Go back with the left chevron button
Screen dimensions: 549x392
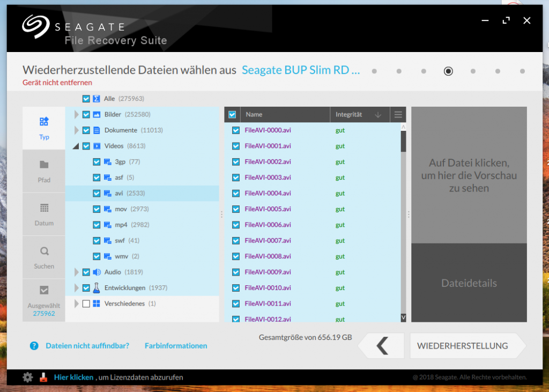[x=381, y=346]
